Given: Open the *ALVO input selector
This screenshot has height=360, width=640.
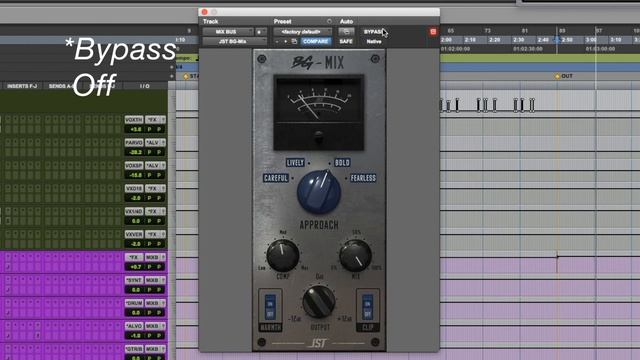Looking at the screenshot, I should (134, 326).
